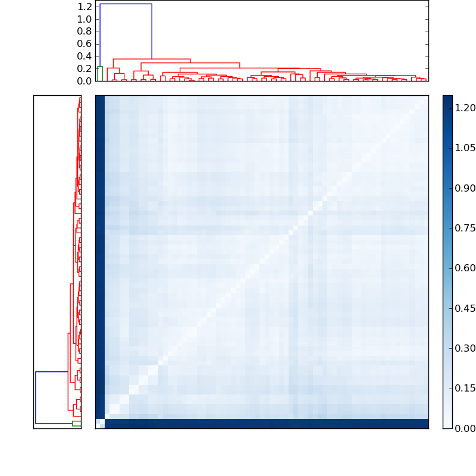The height and width of the screenshot is (476, 476).
Task: Click the 0.6 tick label on top dendrogram
Action: pos(84,43)
